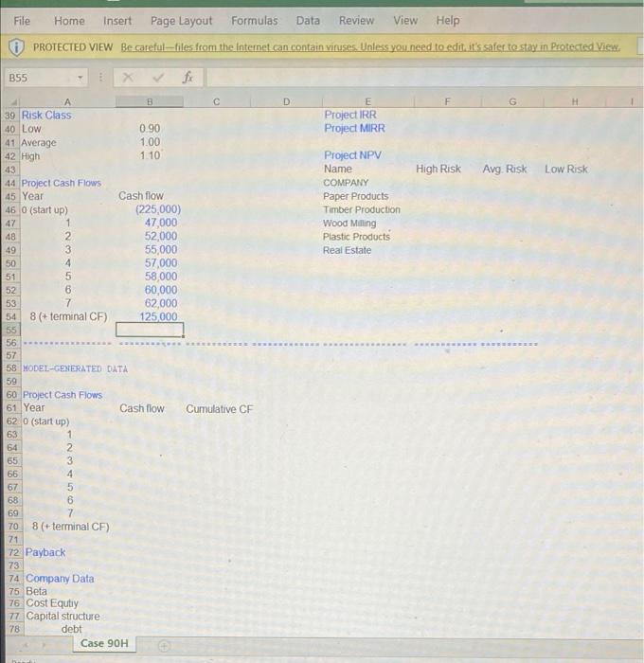Open the Formulas tab

pyautogui.click(x=255, y=21)
